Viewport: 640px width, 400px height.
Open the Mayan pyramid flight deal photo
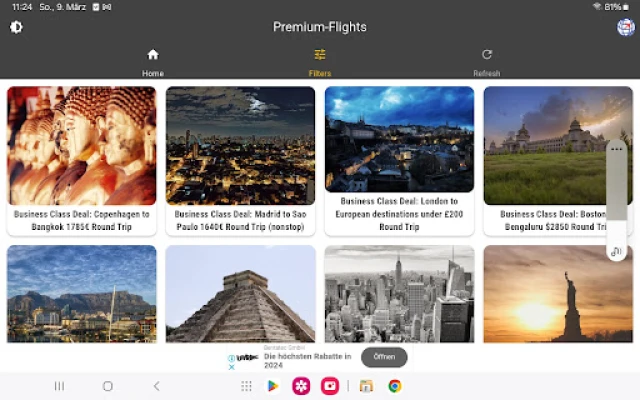click(240, 294)
